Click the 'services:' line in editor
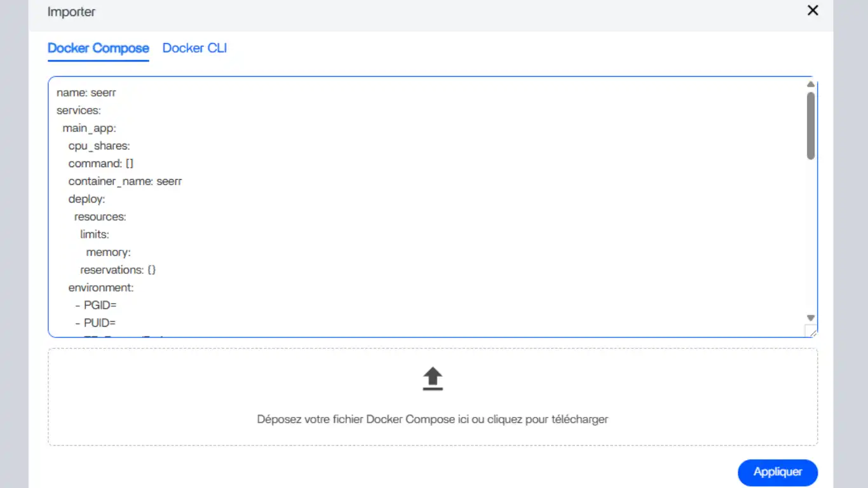The image size is (868, 488). pos(79,111)
